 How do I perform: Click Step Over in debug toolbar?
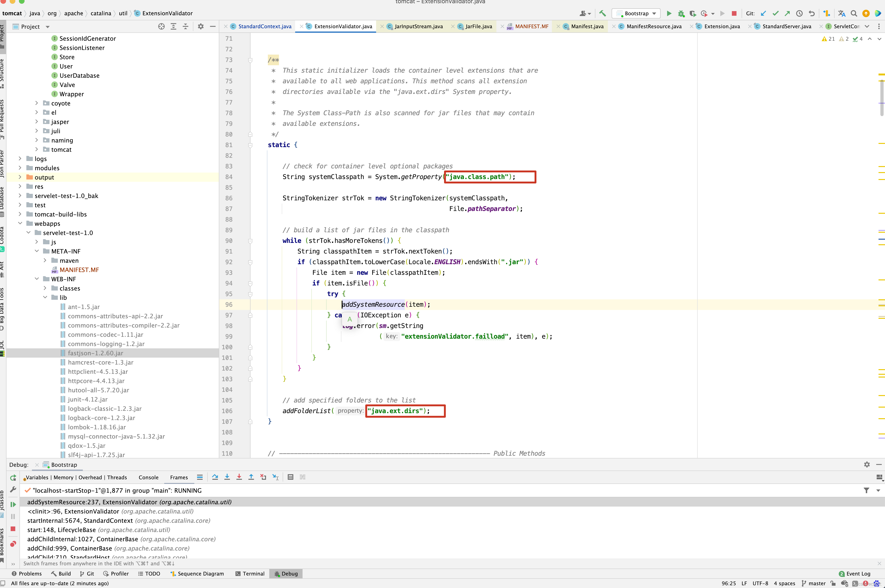tap(215, 477)
